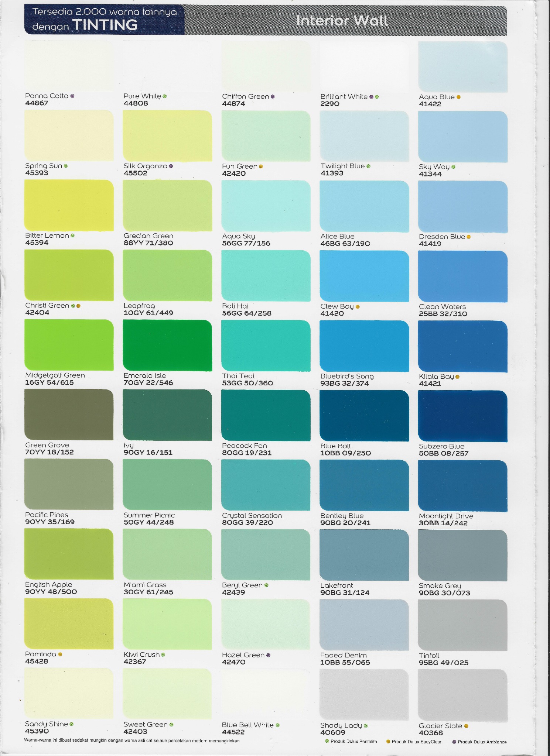Viewport: 550px width, 756px height.
Task: Select the Clean Waters swatch
Action: pos(463,276)
